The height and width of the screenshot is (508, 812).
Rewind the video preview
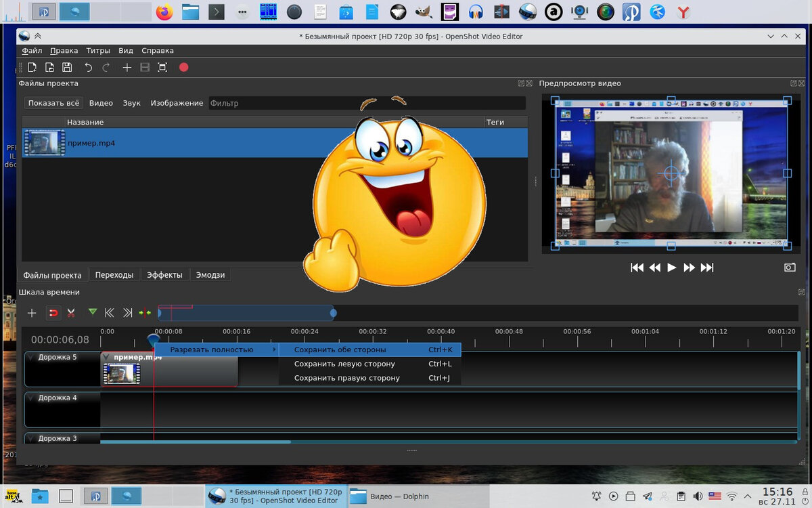tap(654, 268)
